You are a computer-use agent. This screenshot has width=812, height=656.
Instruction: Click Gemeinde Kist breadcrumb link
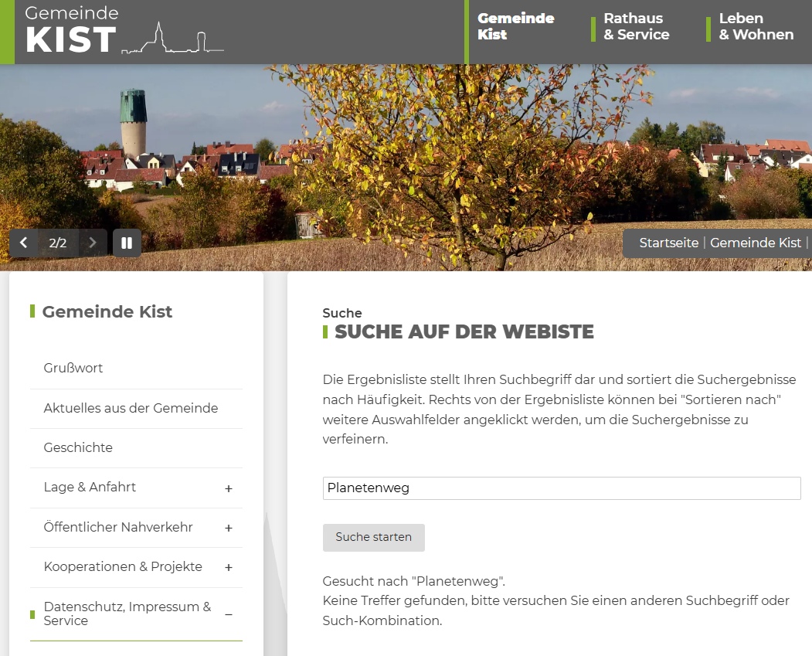(755, 243)
